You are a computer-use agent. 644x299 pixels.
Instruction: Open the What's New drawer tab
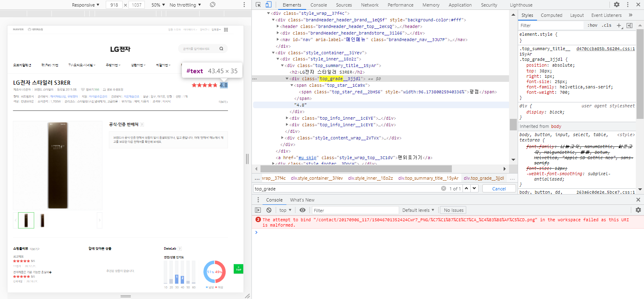tap(302, 200)
